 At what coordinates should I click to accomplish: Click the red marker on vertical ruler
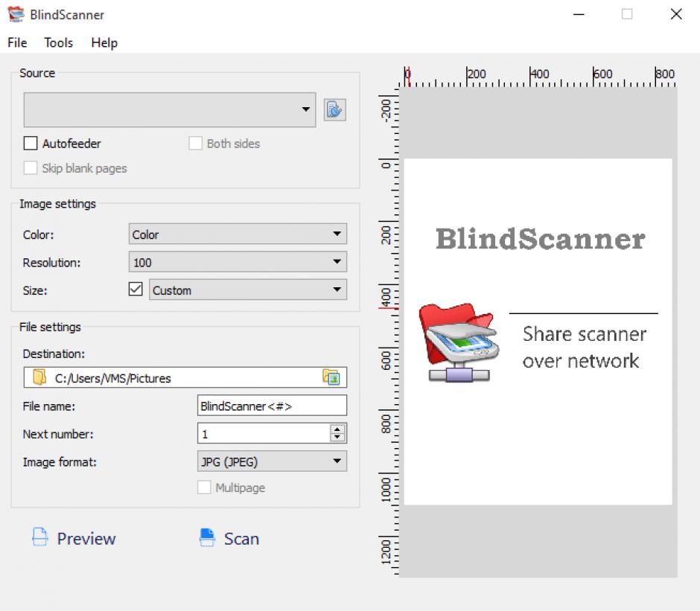[389, 308]
